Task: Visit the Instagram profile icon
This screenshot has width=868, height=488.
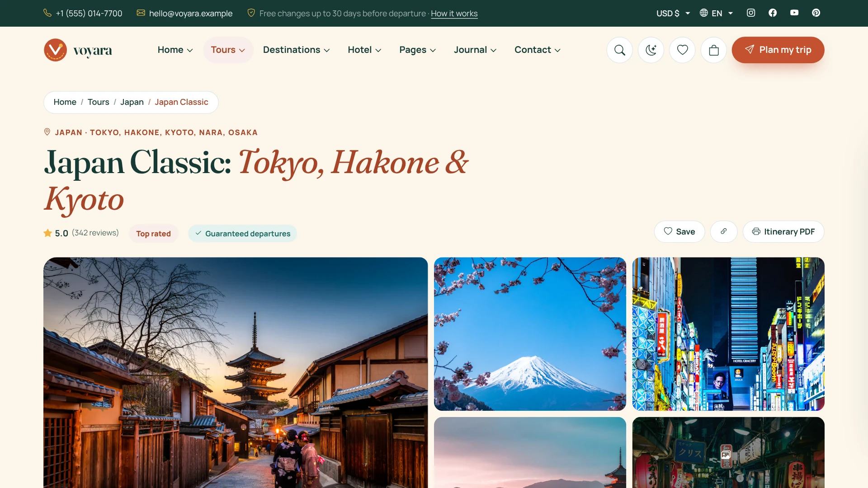Action: tap(751, 13)
